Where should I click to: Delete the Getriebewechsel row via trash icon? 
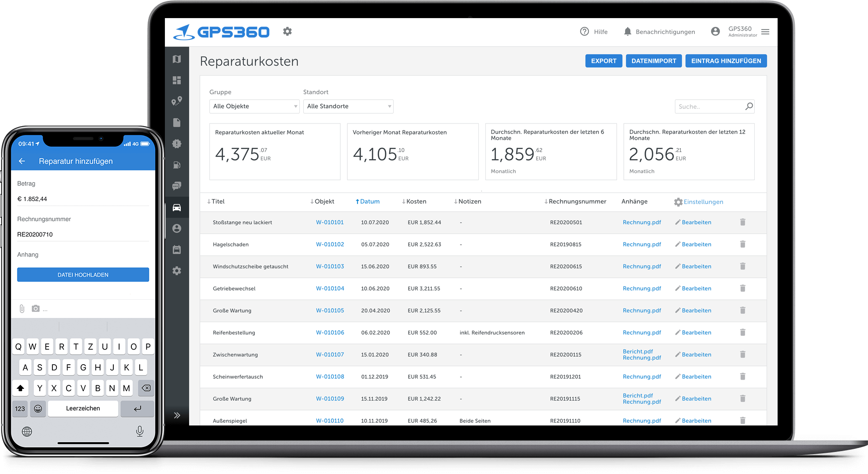[743, 288]
